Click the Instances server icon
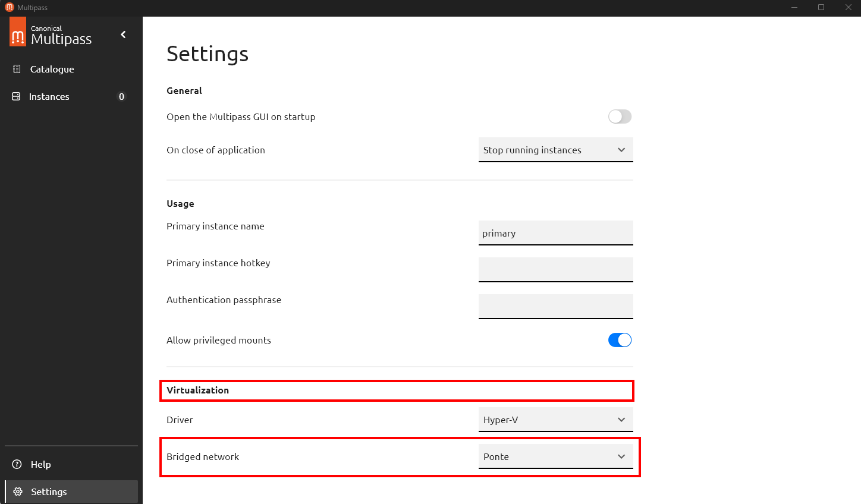861x504 pixels. [17, 96]
